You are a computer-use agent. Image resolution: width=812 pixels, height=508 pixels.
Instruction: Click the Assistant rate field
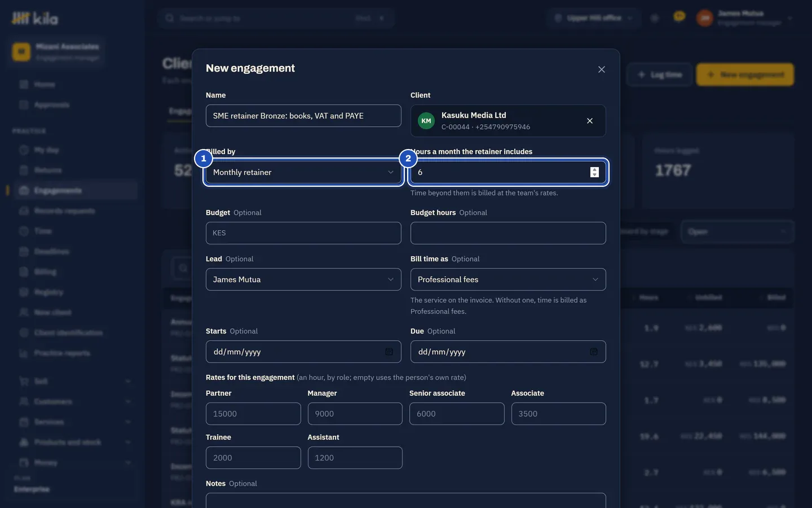pyautogui.click(x=355, y=458)
